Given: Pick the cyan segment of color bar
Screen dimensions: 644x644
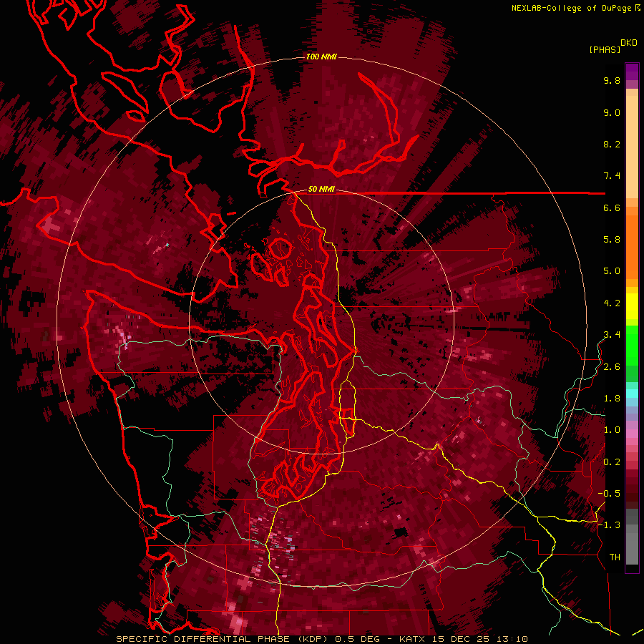Looking at the screenshot, I should [632, 393].
